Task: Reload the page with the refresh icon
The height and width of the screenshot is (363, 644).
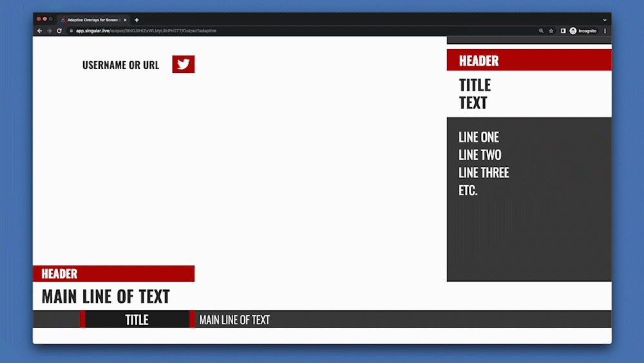Action: pos(59,31)
